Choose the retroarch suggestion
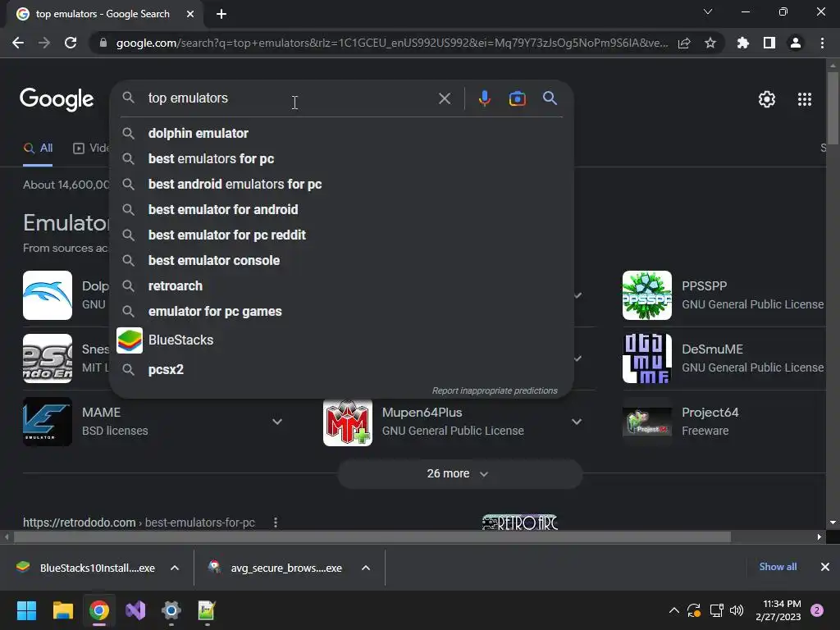 click(x=342, y=285)
